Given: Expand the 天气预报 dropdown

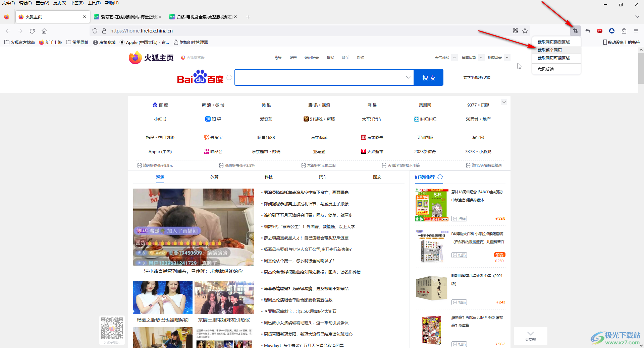Looking at the screenshot, I should pyautogui.click(x=454, y=58).
